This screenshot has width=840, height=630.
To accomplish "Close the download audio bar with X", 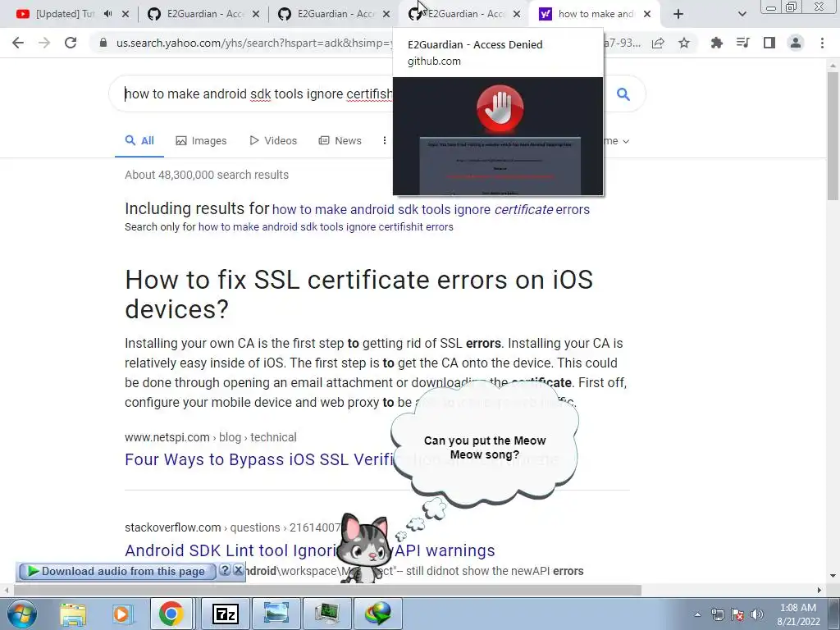I will 239,570.
